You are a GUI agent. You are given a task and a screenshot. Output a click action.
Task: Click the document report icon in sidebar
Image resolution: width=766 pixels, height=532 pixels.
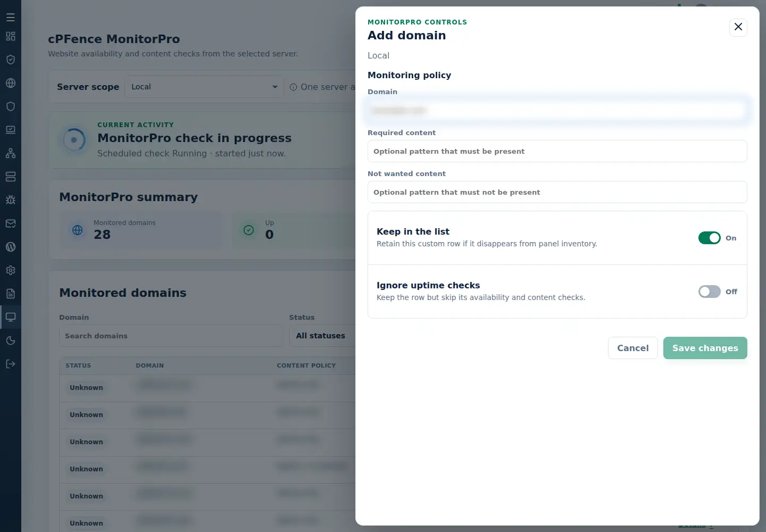pos(11,294)
